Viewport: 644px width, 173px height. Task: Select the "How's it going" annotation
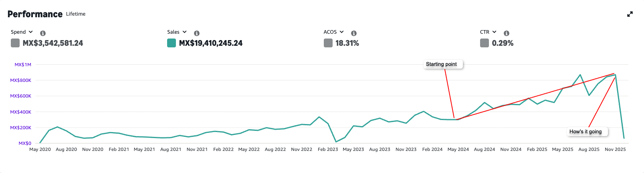585,132
